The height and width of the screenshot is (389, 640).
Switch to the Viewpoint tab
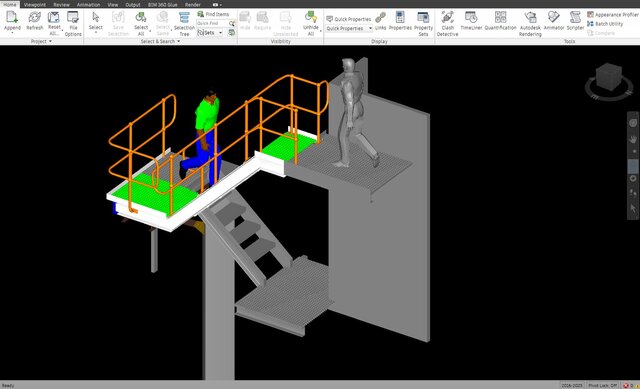[35, 4]
